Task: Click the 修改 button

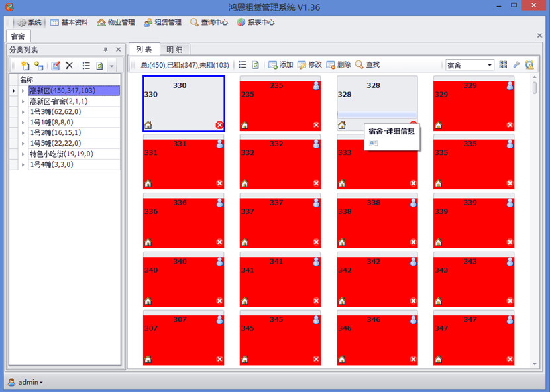Action: (x=309, y=64)
